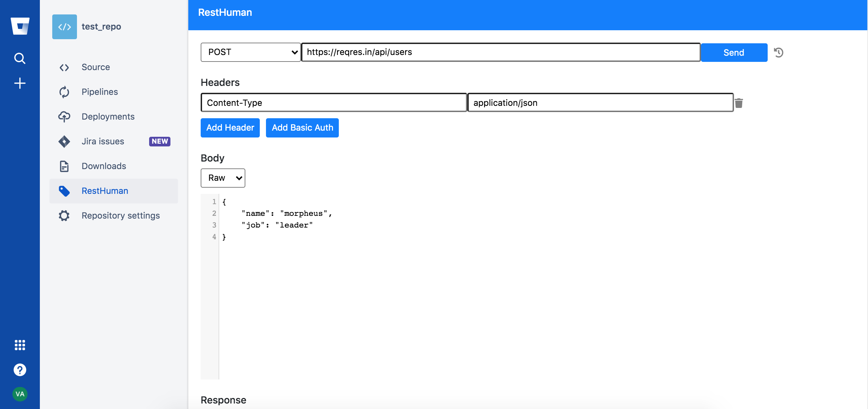Click the test_repo repository code icon

[65, 27]
